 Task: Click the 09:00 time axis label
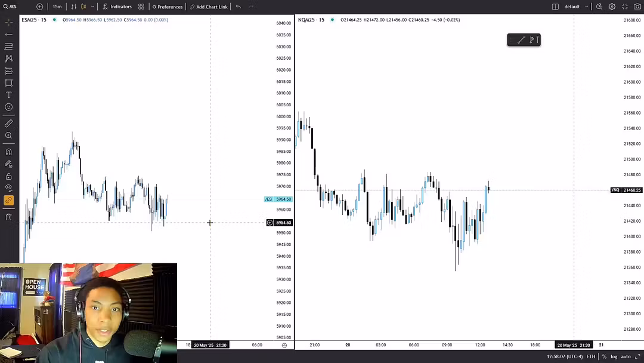click(x=447, y=345)
